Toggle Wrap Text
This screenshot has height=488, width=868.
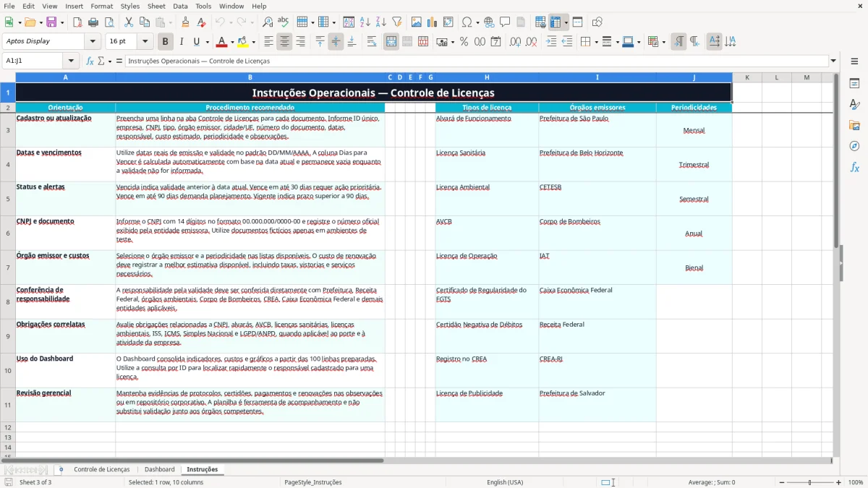click(372, 42)
